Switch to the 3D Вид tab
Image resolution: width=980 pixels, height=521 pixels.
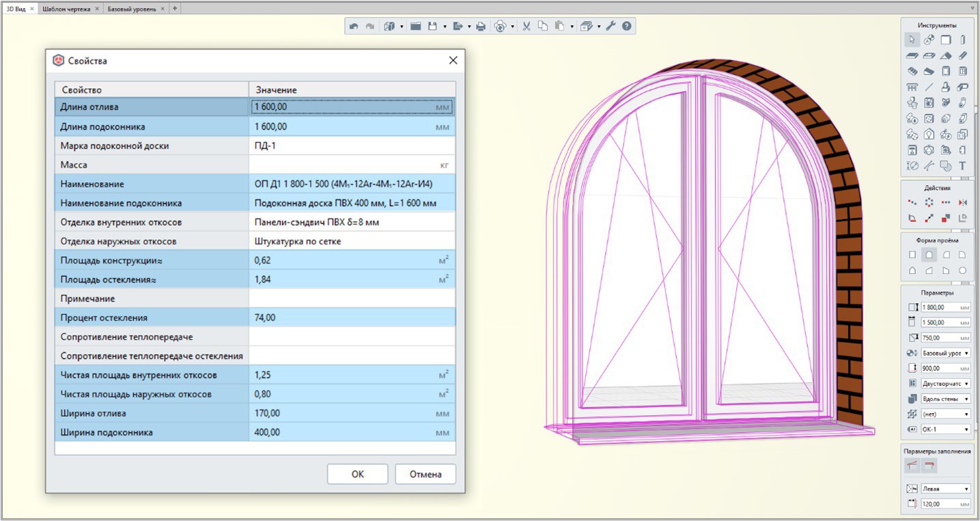[16, 9]
